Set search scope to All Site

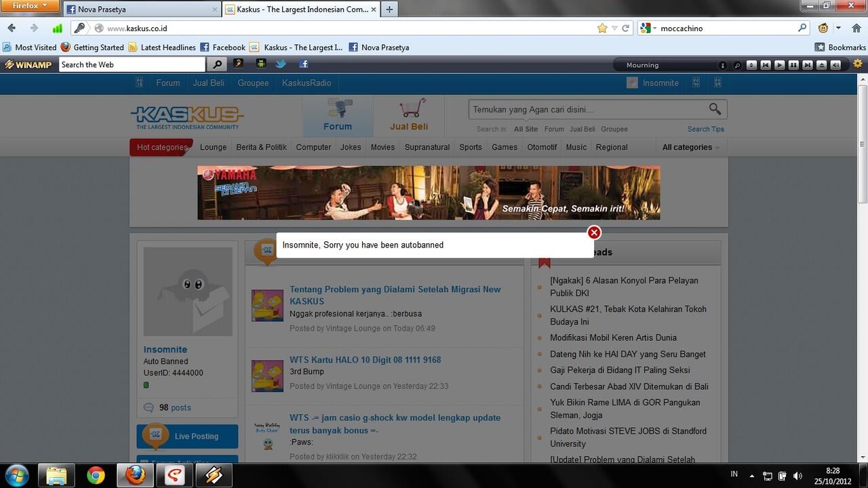526,129
